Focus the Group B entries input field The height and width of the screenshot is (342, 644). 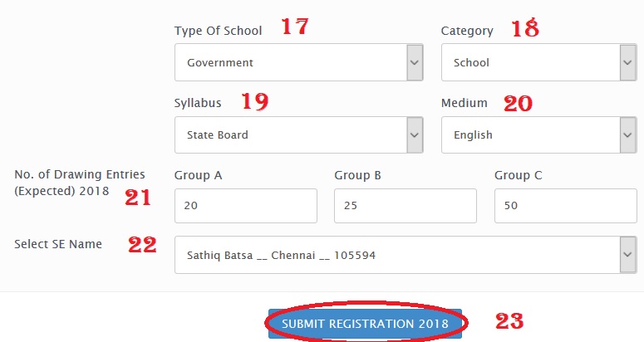pos(405,206)
